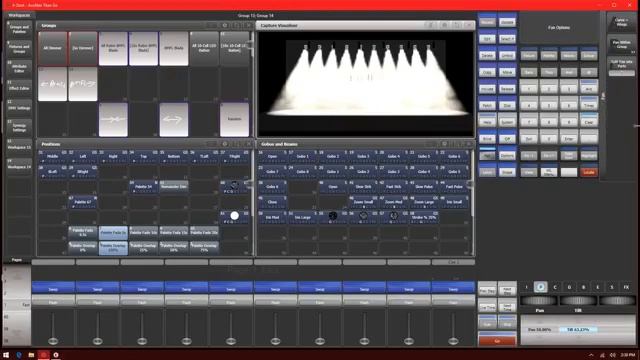The height and width of the screenshot is (360, 640).
Task: Click the Tilt attribute wheel
Action: [578, 301]
